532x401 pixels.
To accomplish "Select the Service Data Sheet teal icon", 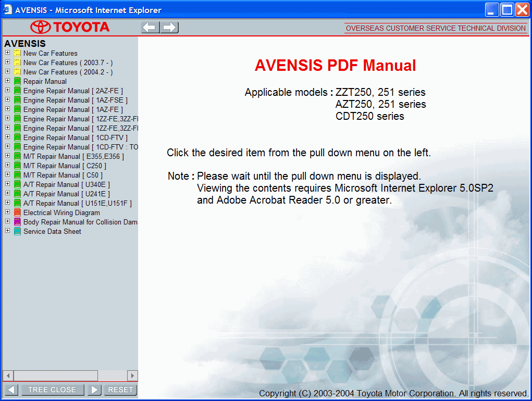I will (17, 231).
